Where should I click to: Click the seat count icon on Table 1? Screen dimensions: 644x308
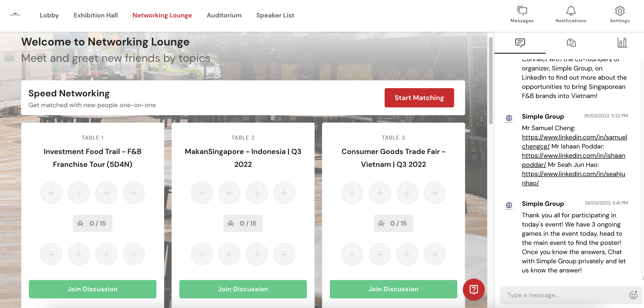(80, 223)
